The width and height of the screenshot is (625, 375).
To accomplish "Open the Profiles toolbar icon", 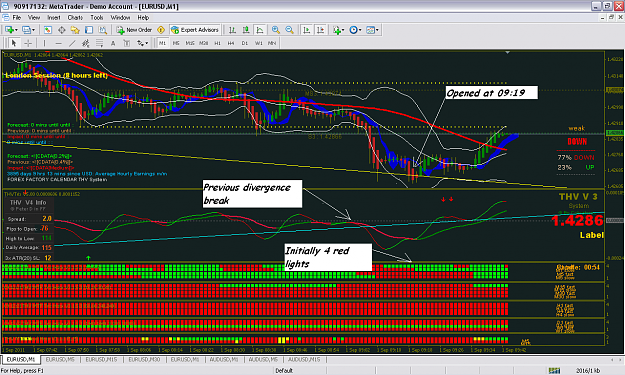I will [x=26, y=30].
